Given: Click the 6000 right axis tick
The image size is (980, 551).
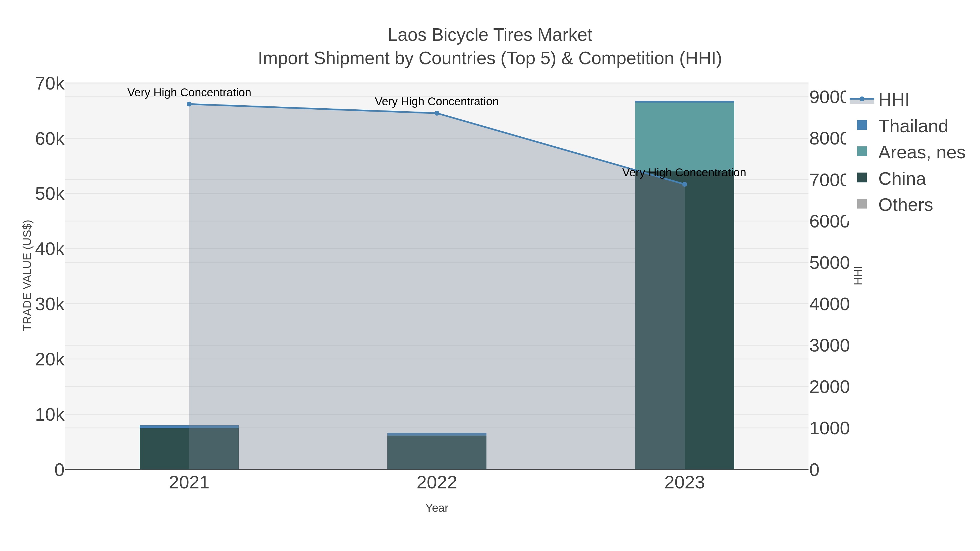Looking at the screenshot, I should click(x=829, y=222).
